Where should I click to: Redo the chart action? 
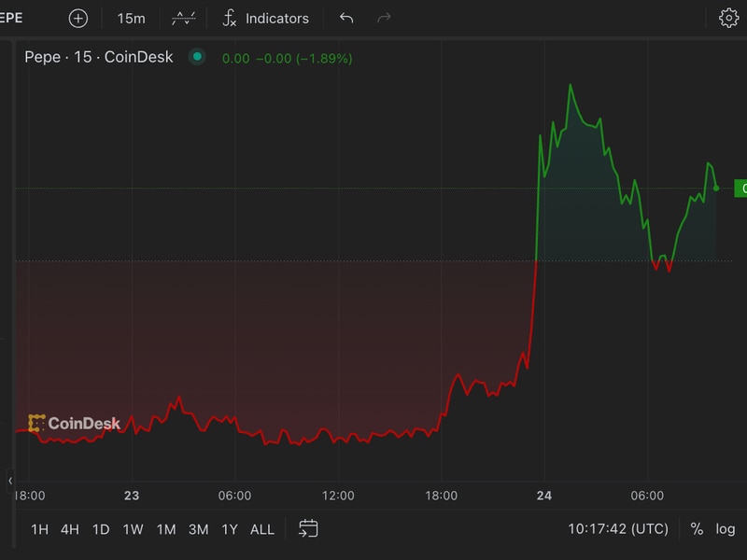coord(384,18)
